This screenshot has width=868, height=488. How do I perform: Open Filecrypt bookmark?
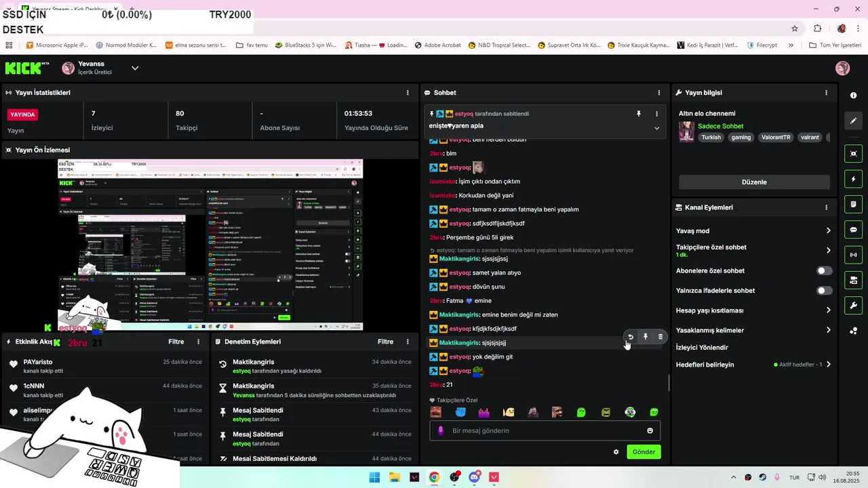click(762, 45)
